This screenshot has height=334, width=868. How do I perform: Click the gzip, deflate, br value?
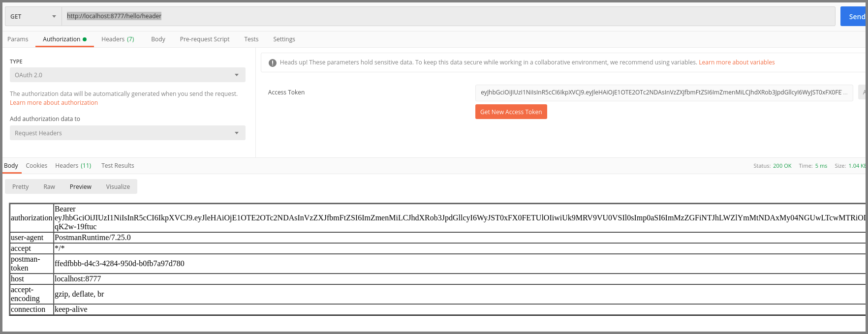click(79, 294)
